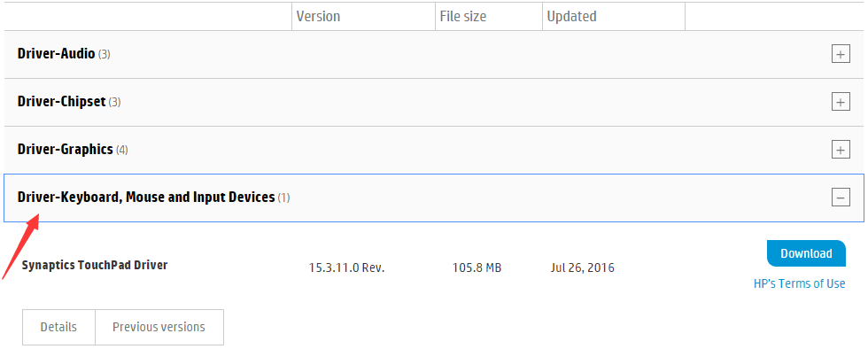
Task: Click the 105.8 MB file size value
Action: pos(477,268)
